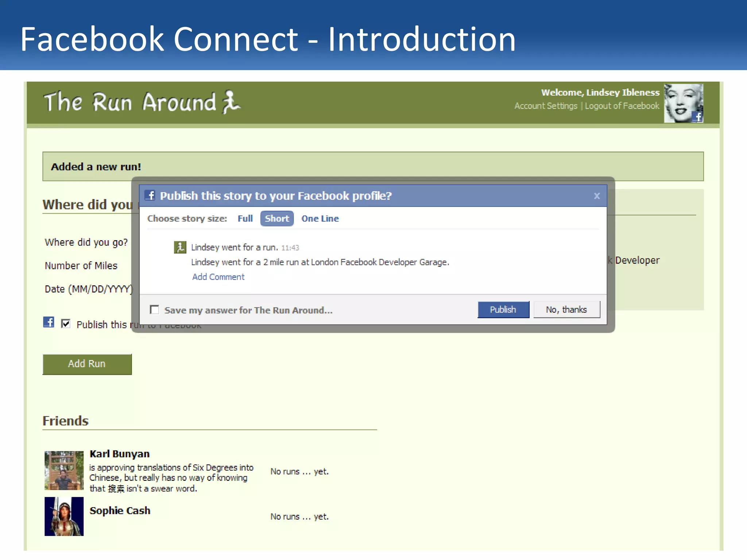Click 'Welcome, Lindsey Ibleness' text
The height and width of the screenshot is (560, 747).
tap(600, 93)
